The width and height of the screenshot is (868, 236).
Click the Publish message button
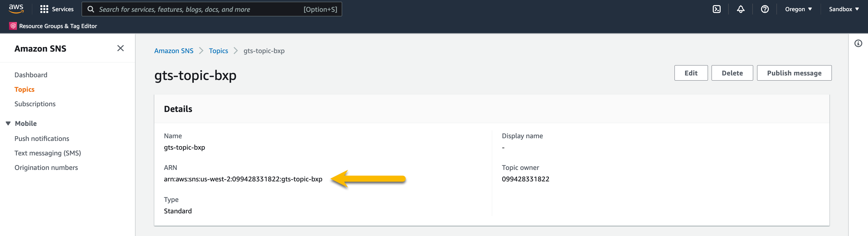tap(794, 73)
